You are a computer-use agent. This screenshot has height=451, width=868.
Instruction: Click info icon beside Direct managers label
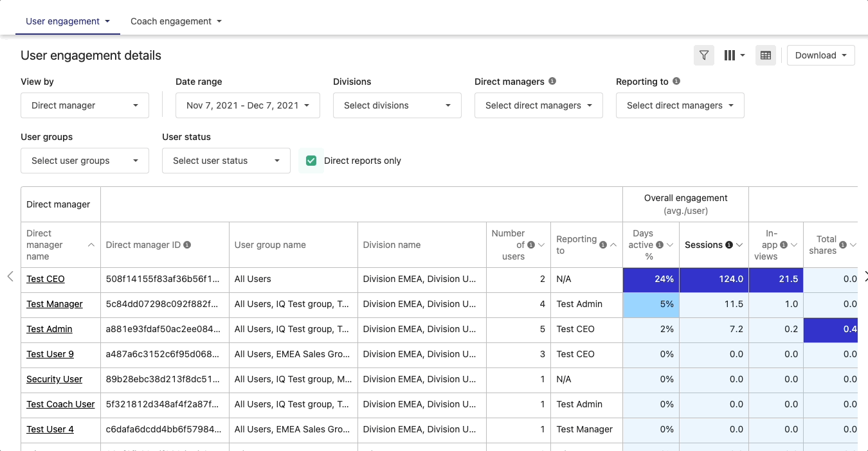(x=552, y=82)
